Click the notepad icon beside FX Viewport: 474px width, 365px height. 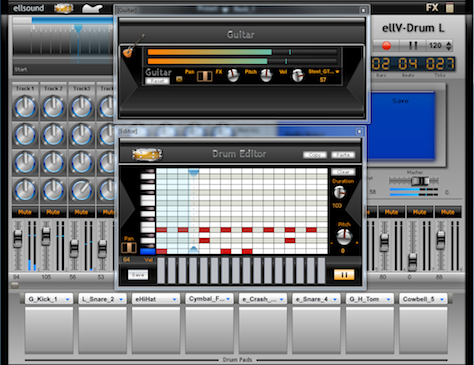pos(450,7)
